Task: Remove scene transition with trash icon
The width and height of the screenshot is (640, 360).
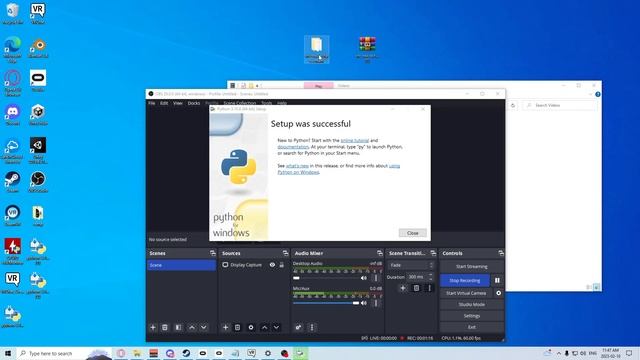Action: [416, 288]
